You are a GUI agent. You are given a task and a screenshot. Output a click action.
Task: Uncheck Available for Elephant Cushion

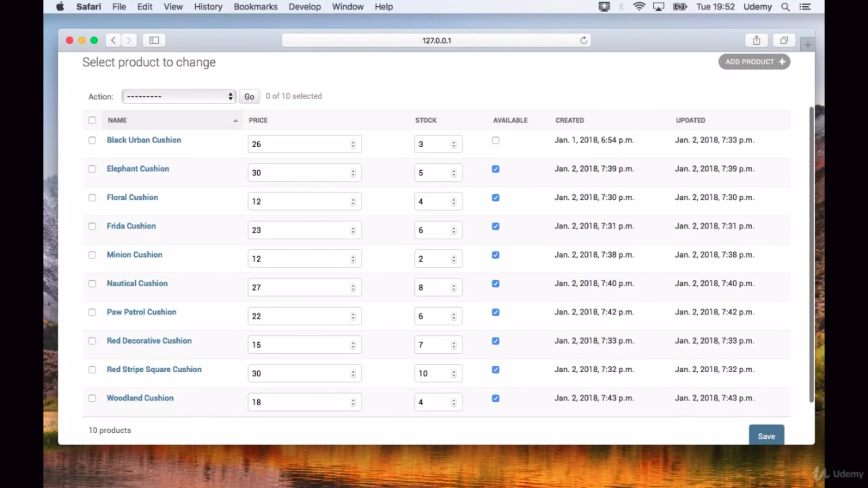(x=495, y=169)
